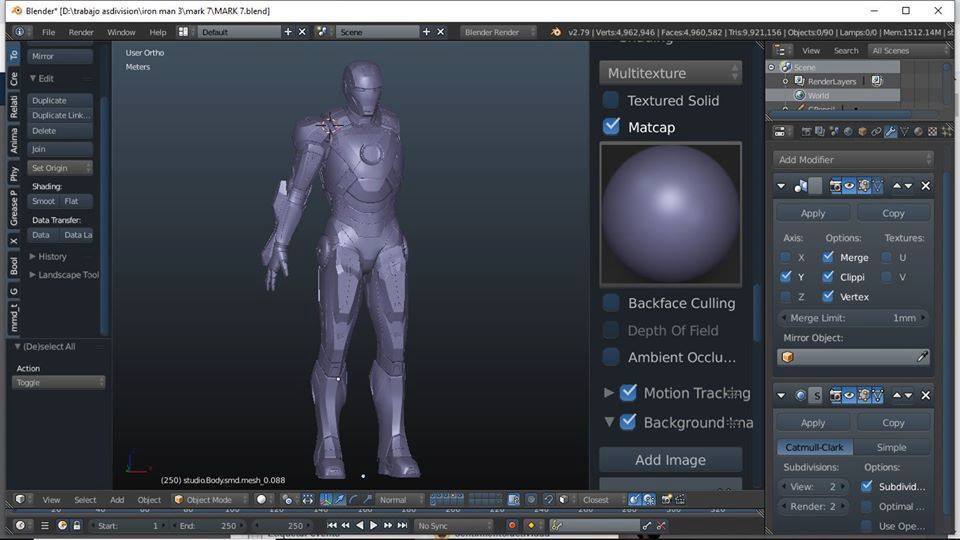Image resolution: width=960 pixels, height=540 pixels.
Task: Click the 3D viewport shading sphere icon
Action: point(261,500)
